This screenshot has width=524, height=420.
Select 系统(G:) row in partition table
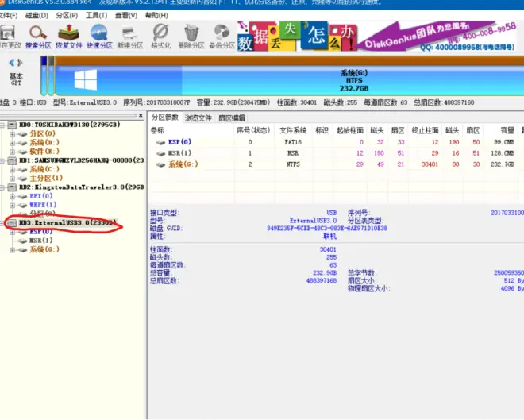[x=336, y=164]
